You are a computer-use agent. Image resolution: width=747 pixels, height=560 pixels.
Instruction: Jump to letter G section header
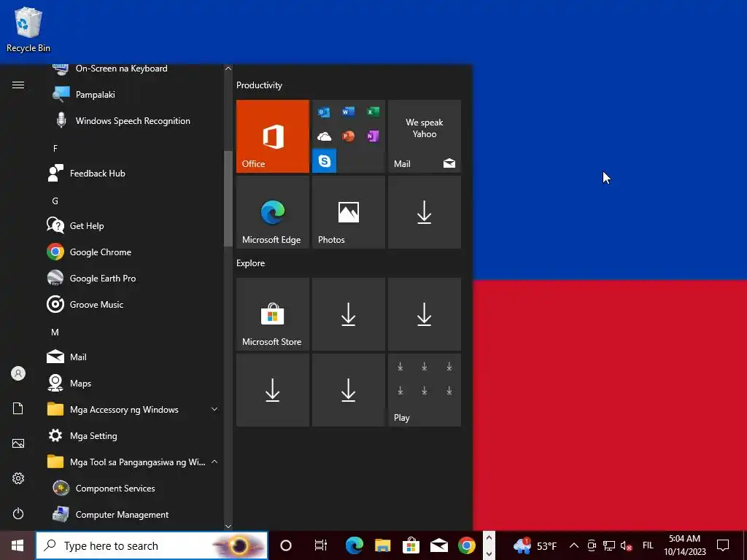[55, 201]
